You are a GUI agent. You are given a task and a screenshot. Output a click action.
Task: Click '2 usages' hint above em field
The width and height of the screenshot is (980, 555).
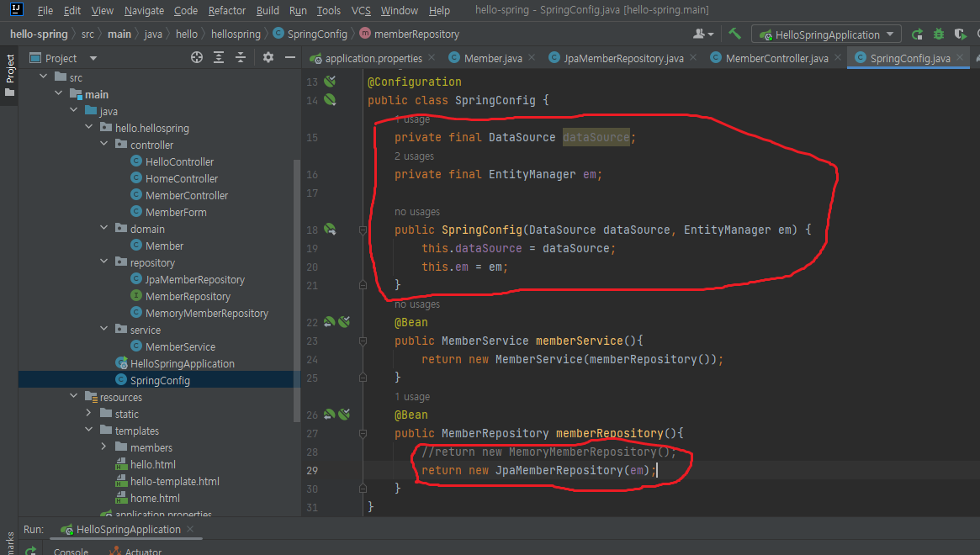pyautogui.click(x=414, y=156)
